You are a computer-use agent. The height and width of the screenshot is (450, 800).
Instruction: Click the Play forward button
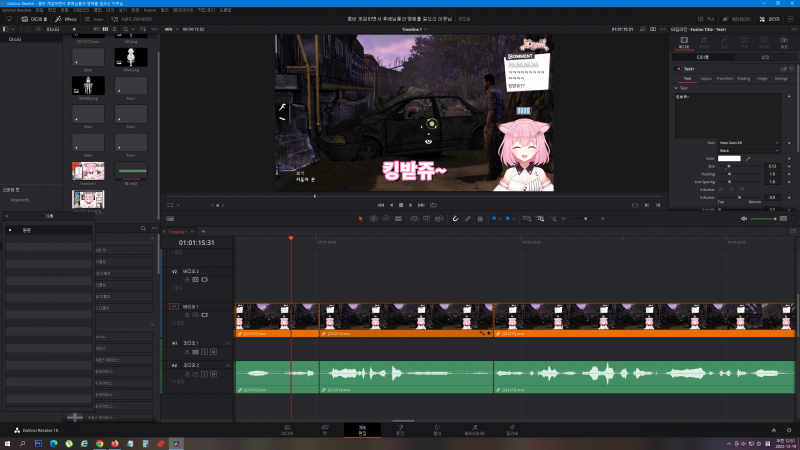click(411, 205)
